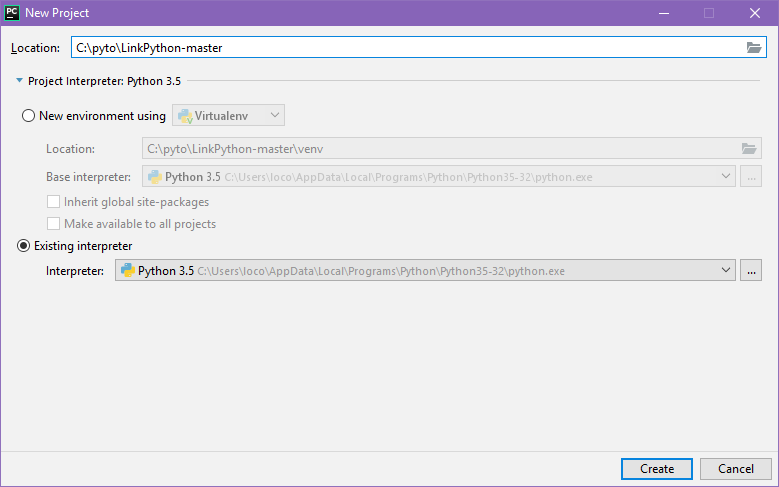Screen dimensions: 779x487
Task: Click the Virtualenv icon in environment dropdown
Action: tap(185, 116)
